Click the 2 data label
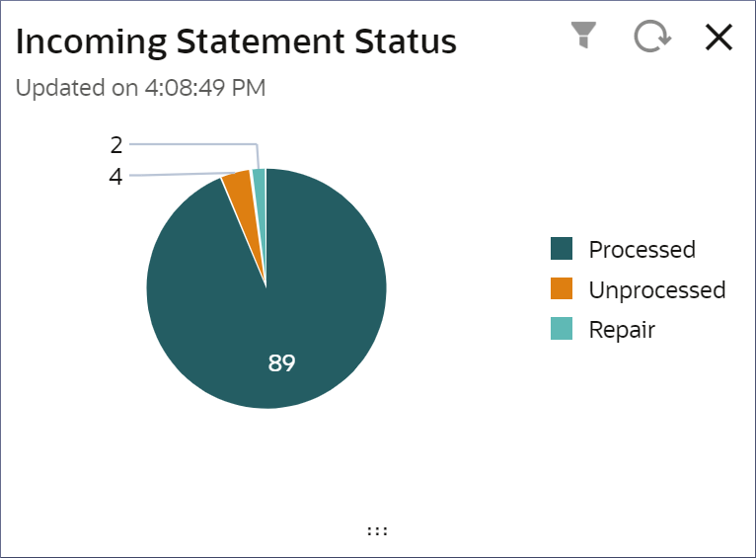Image resolution: width=756 pixels, height=558 pixels. (116, 145)
